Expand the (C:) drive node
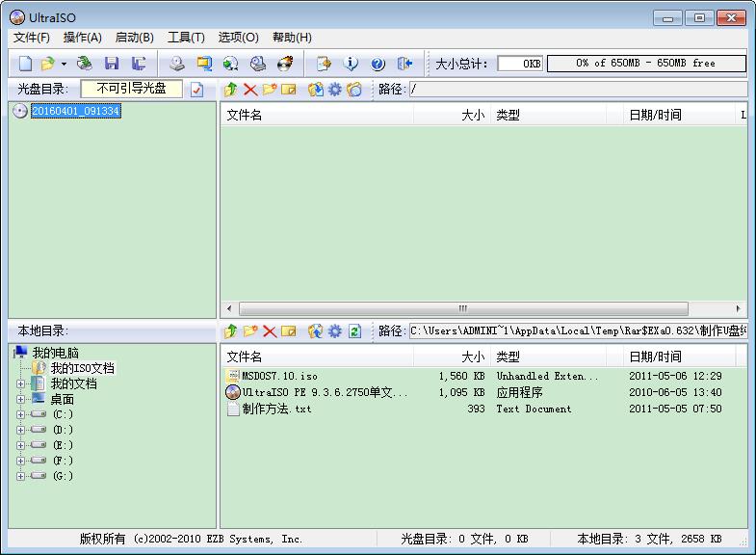 pyautogui.click(x=20, y=414)
